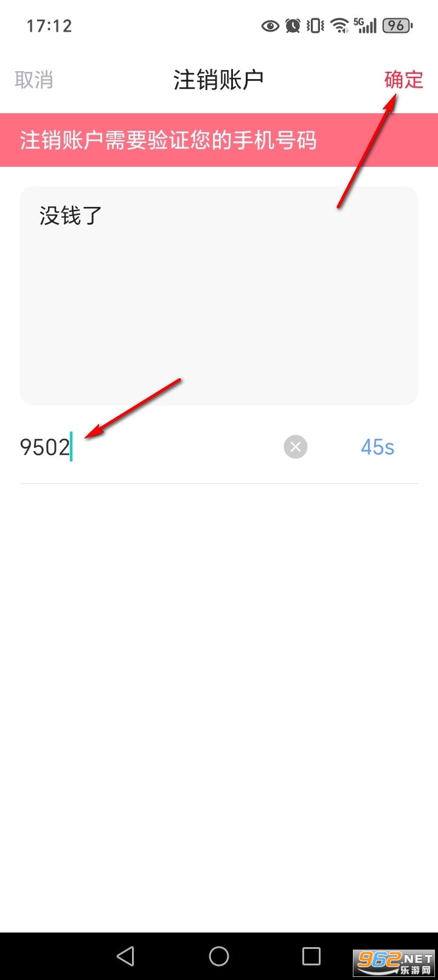438x980 pixels.
Task: Click the 注销账户 page title
Action: point(218,80)
